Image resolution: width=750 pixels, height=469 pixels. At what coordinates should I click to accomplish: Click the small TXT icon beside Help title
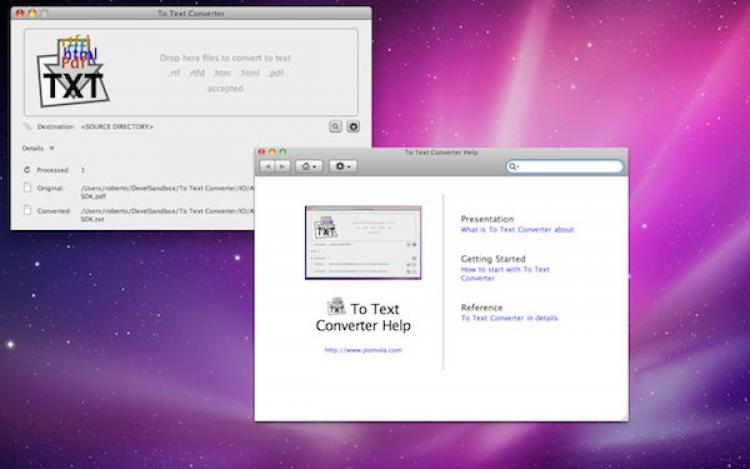[336, 306]
